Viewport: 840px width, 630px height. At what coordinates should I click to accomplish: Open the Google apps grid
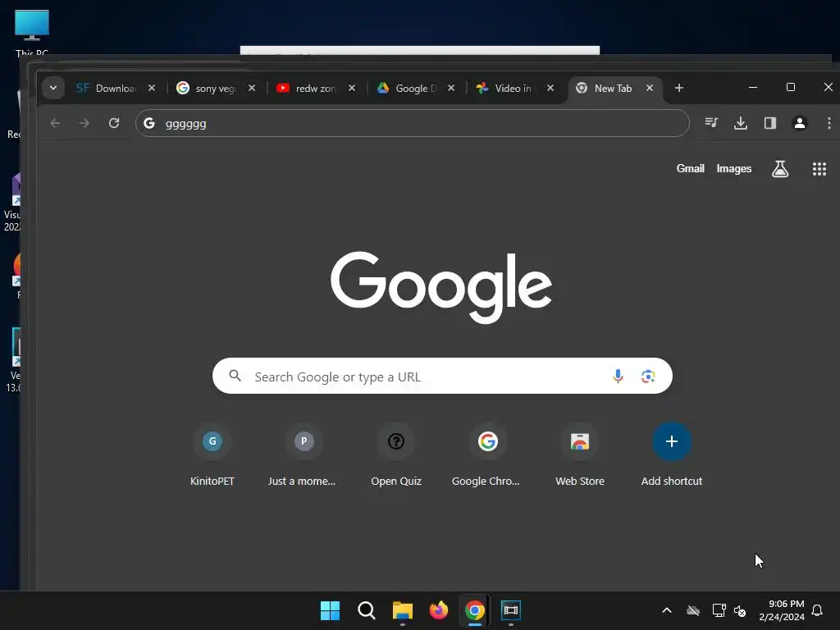coord(819,169)
